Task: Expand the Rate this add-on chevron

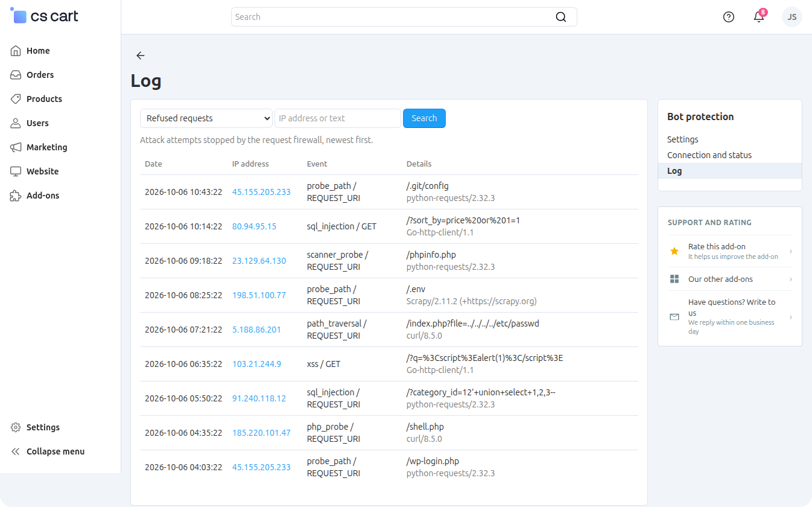Action: pos(791,251)
